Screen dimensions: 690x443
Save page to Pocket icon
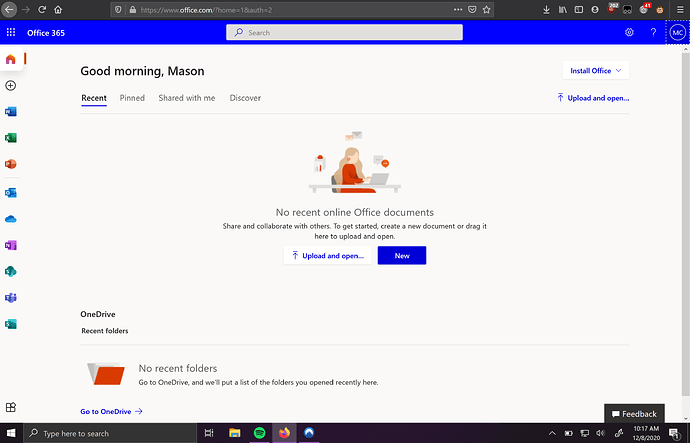pyautogui.click(x=472, y=9)
